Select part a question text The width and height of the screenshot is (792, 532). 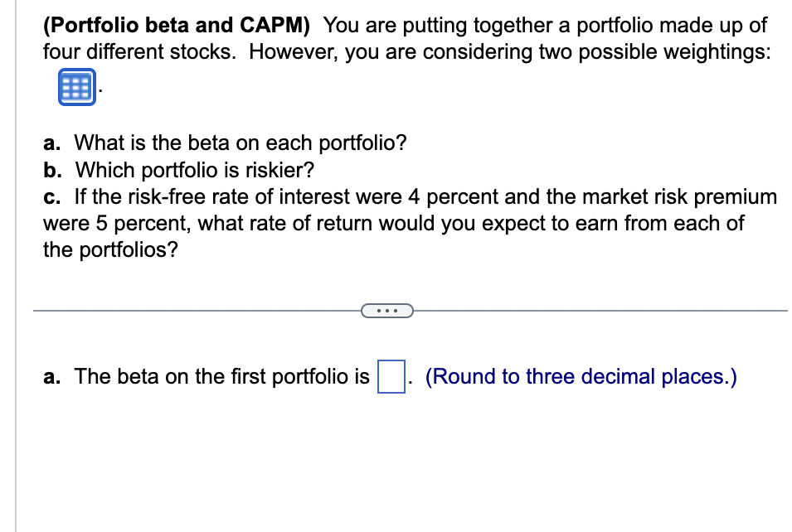coord(224,143)
